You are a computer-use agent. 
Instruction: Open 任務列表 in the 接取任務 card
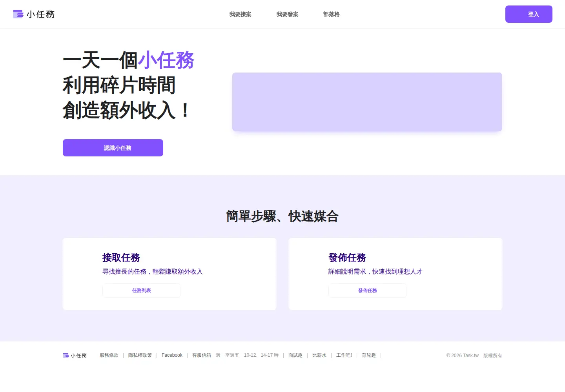click(x=142, y=290)
